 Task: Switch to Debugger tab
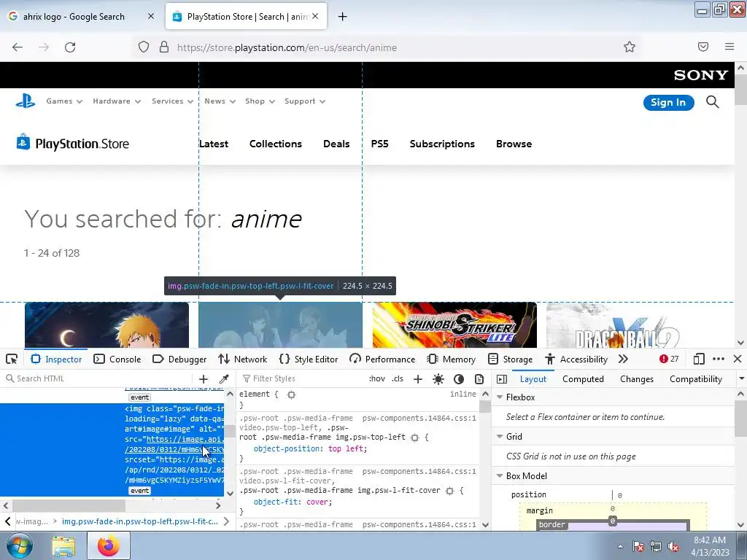pyautogui.click(x=179, y=359)
